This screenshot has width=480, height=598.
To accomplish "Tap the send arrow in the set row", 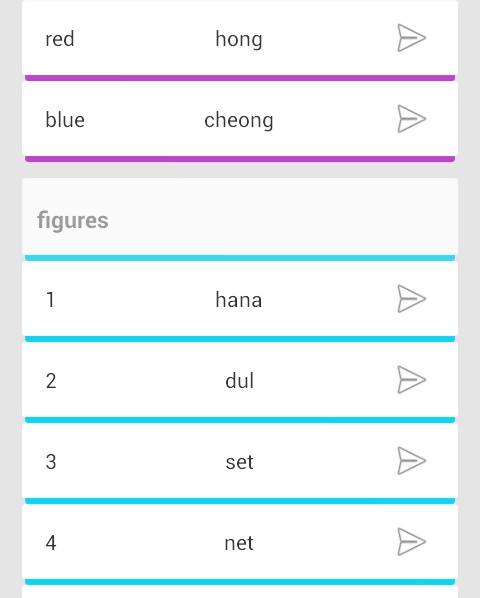I will [411, 461].
